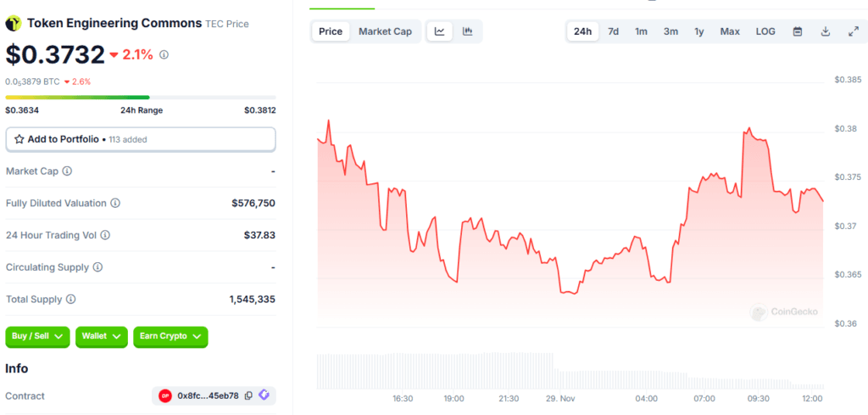The width and height of the screenshot is (868, 415).
Task: Click the $576,750 valuation value
Action: pos(253,204)
